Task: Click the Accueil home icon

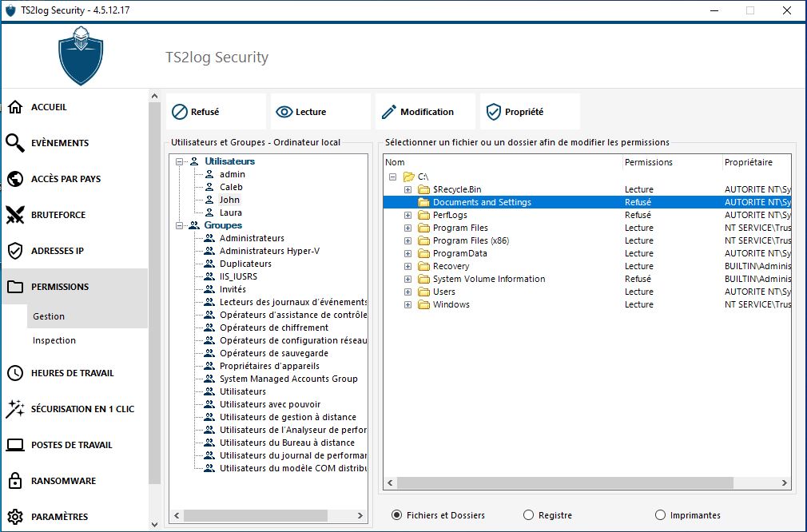Action: tap(15, 107)
